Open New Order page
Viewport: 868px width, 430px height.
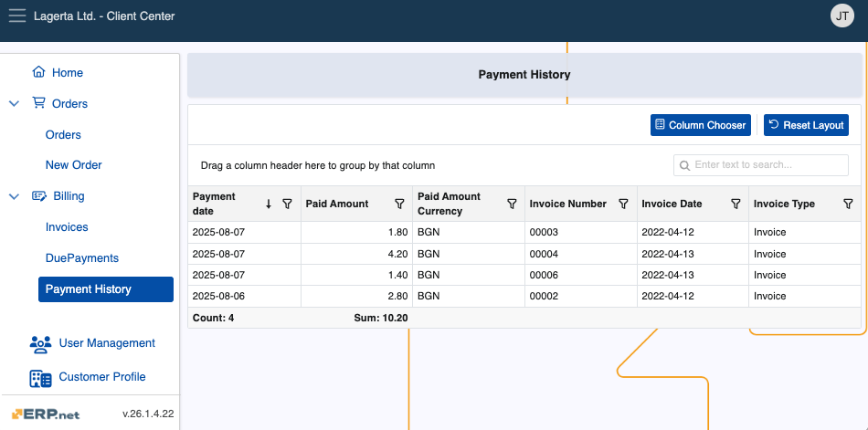pos(74,165)
